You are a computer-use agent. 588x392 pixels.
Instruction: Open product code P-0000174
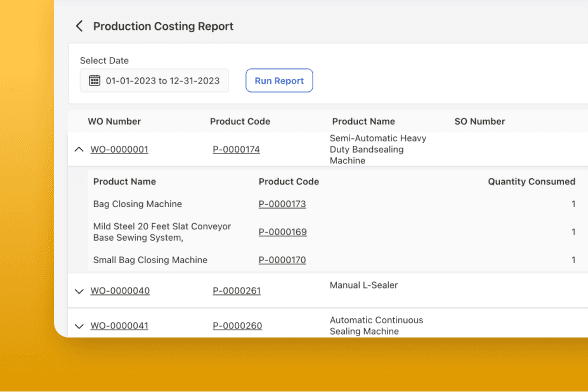[x=236, y=149]
